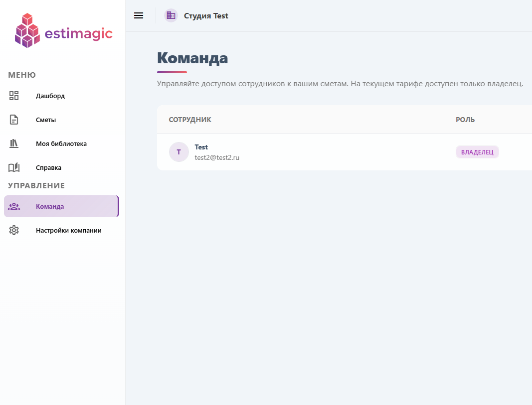Screen dimensions: 532x405
Task: Open Моя библиотека from the menu
Action: (61, 143)
